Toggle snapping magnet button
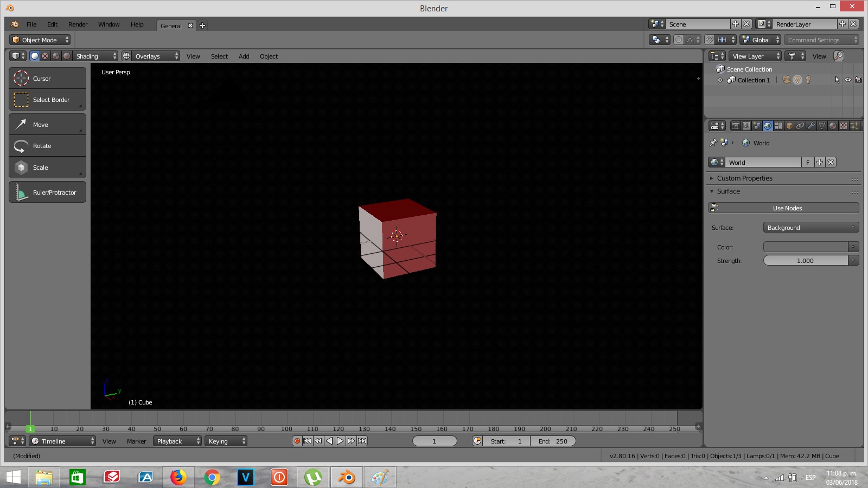 [x=709, y=40]
